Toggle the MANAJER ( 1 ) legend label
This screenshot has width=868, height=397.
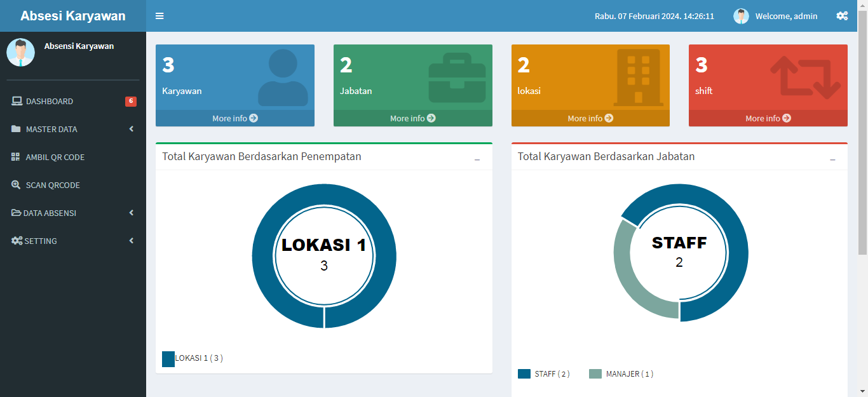click(630, 373)
